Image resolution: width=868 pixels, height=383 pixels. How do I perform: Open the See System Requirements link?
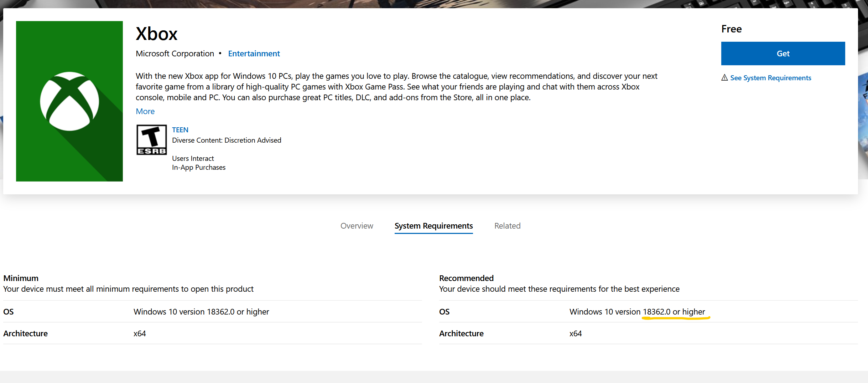(x=770, y=78)
